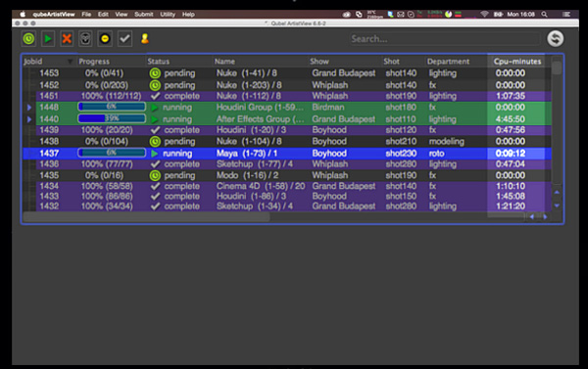Click the complete checkmark of job 1432
Viewport: 588px width, 369px height.
[155, 207]
